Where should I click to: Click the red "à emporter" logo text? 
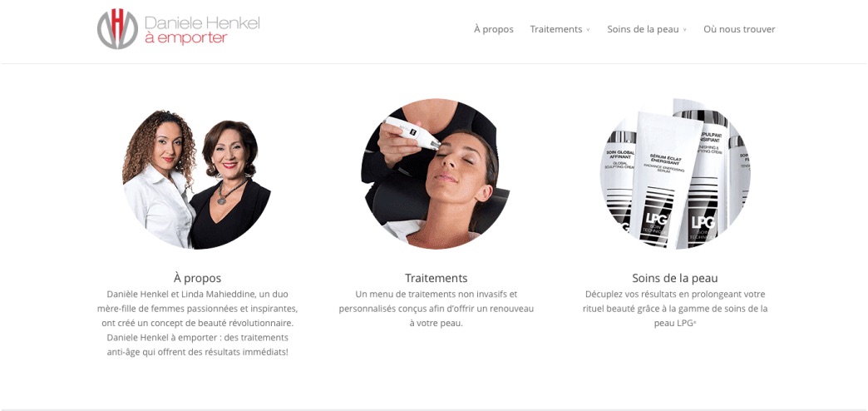tap(186, 38)
